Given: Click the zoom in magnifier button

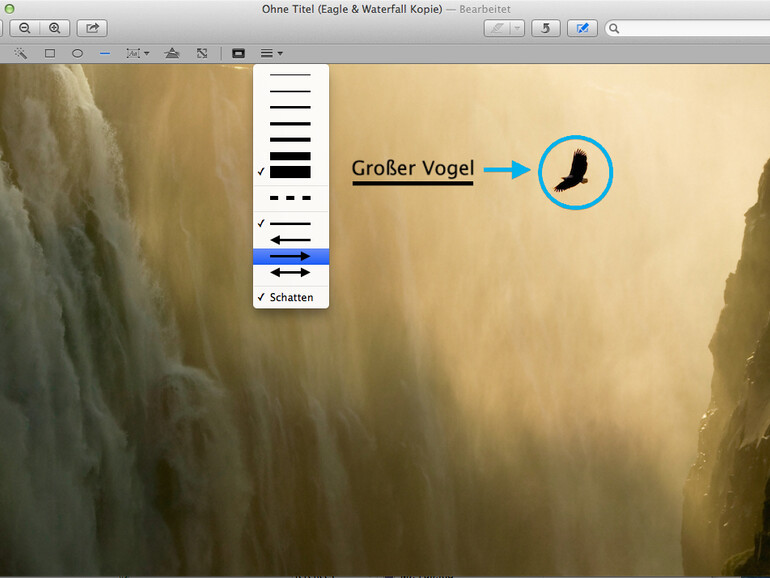Looking at the screenshot, I should pos(55,28).
